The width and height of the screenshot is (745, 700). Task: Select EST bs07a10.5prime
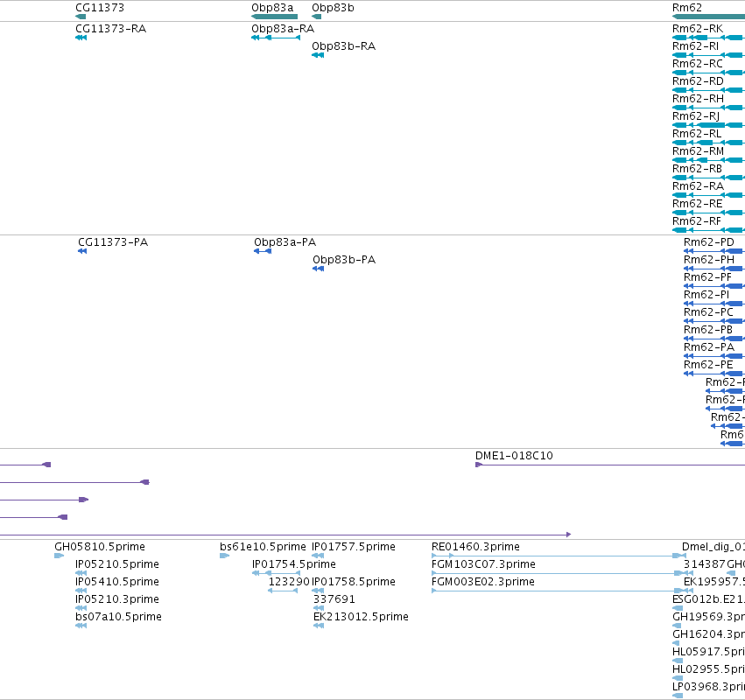click(119, 618)
